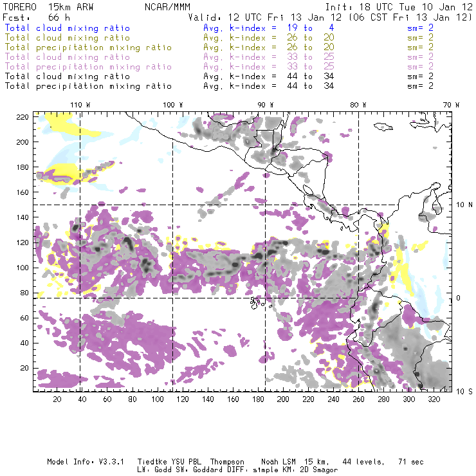This screenshot has width=476, height=476.
Task: Click "Avg. k-index = 44 to 34" in black cloud row
Action: pos(269,76)
